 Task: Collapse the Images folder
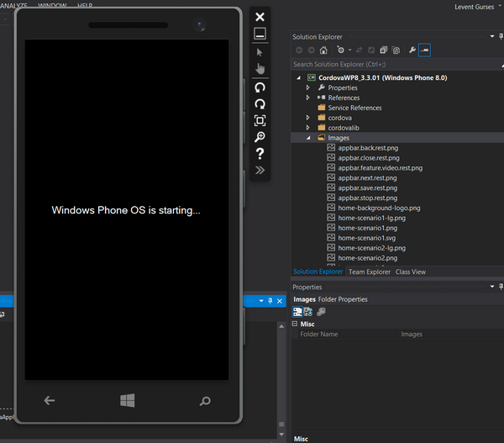[x=308, y=138]
